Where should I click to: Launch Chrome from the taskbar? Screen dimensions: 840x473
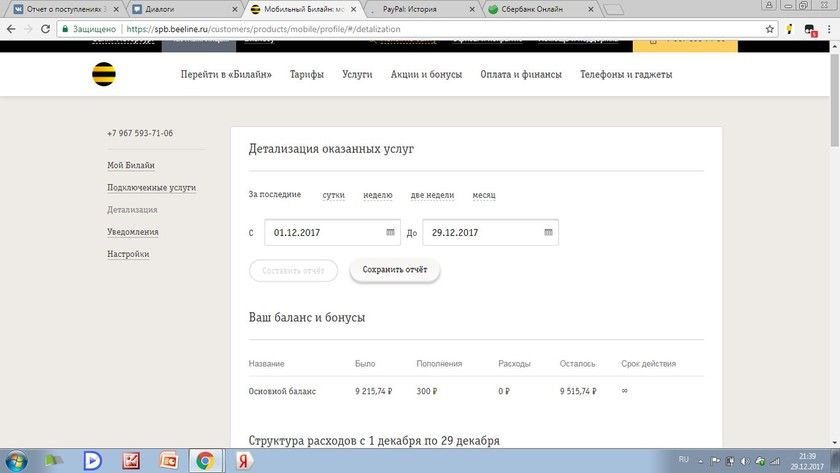[205, 461]
